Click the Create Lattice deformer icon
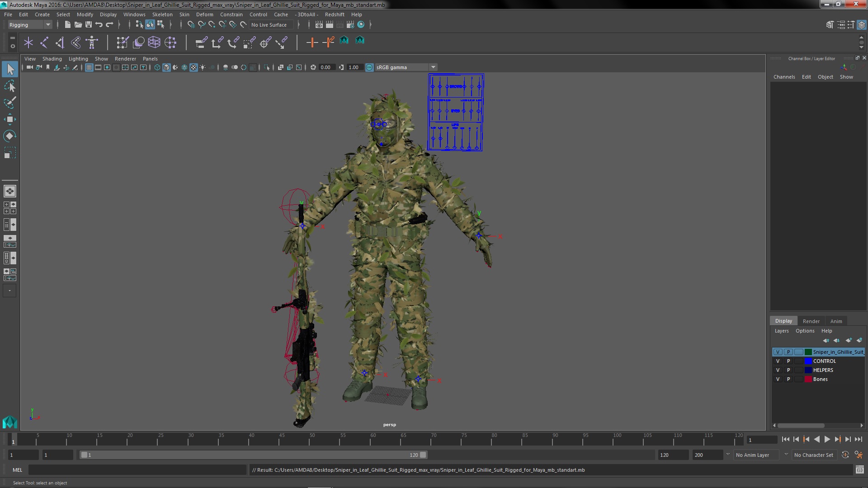Viewport: 868px width, 488px height. [154, 42]
